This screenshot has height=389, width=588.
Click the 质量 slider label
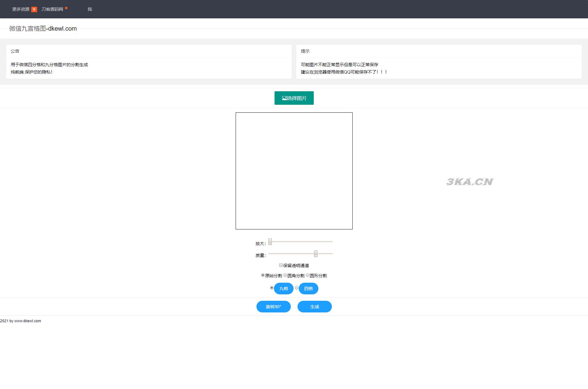coord(260,255)
